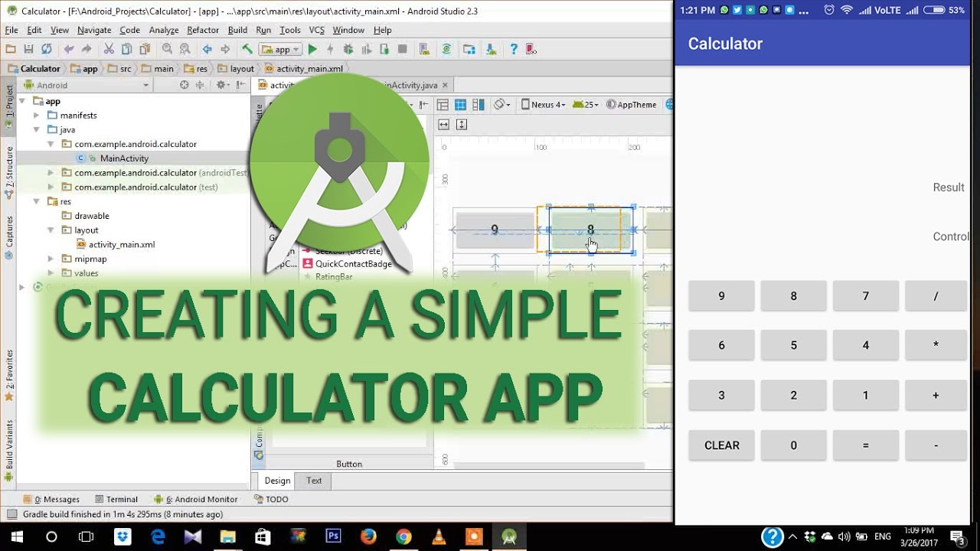Expand the manifests folder node

(x=36, y=116)
